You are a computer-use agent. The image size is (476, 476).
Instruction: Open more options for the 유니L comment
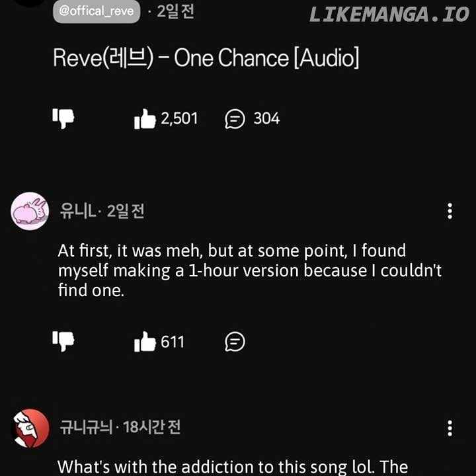coord(450,211)
